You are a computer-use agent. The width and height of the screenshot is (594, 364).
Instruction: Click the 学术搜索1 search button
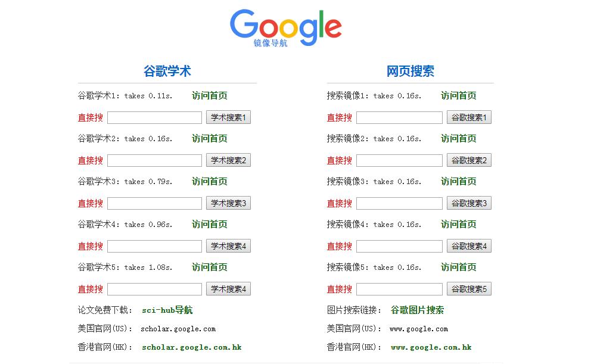tap(228, 117)
